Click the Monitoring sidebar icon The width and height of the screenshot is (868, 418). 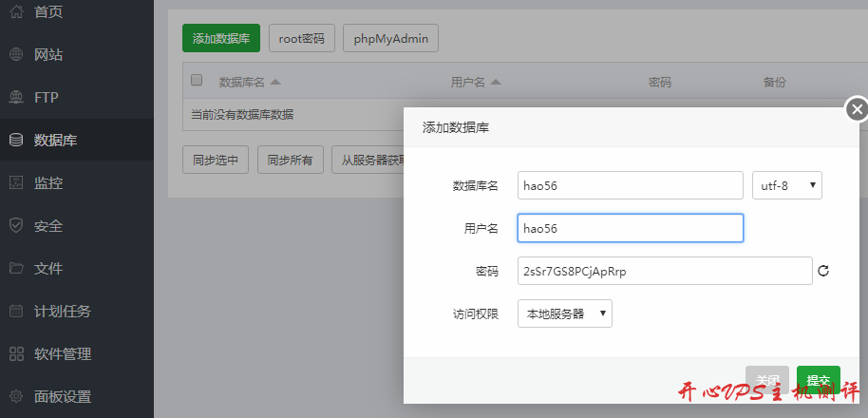coord(16,183)
